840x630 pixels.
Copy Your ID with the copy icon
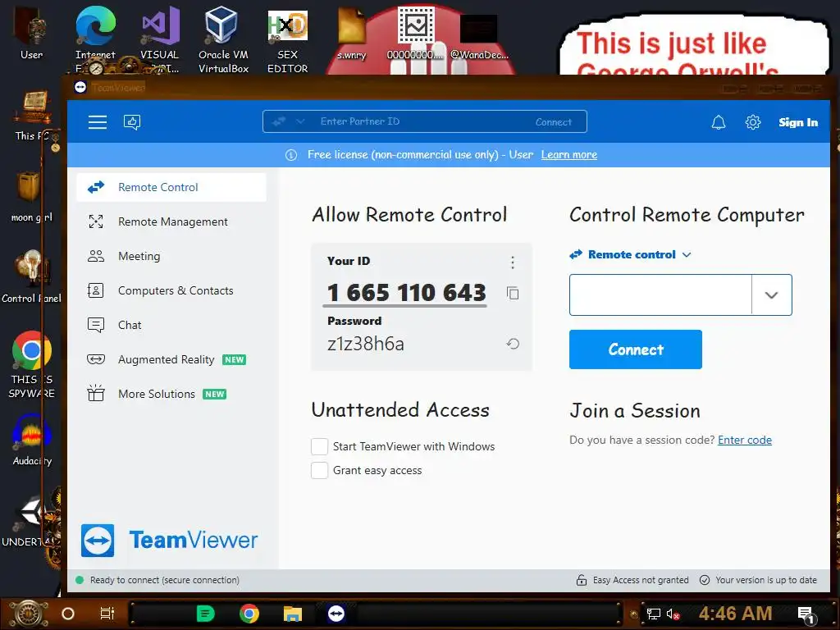coord(513,293)
